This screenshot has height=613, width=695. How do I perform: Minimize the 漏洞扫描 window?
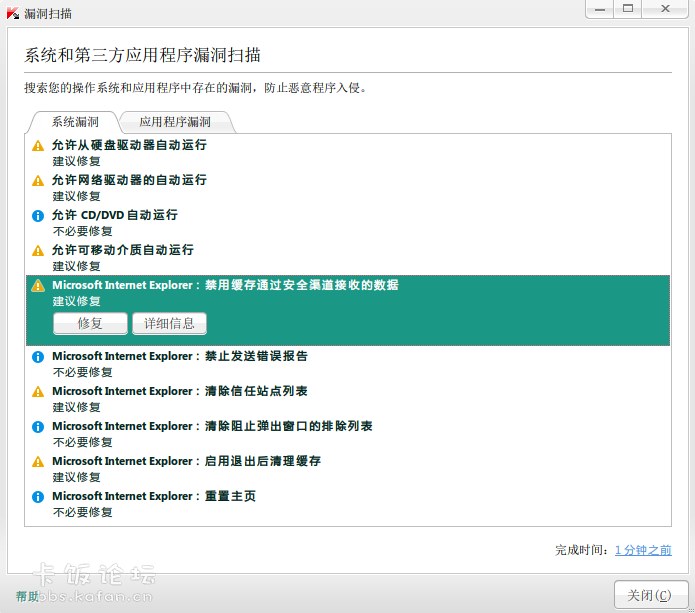pos(600,9)
